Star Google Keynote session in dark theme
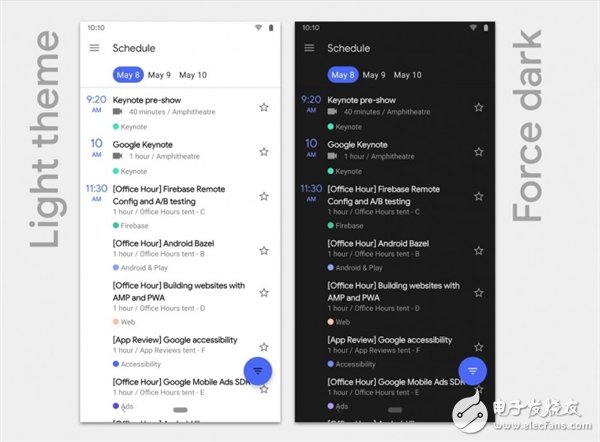 [479, 152]
